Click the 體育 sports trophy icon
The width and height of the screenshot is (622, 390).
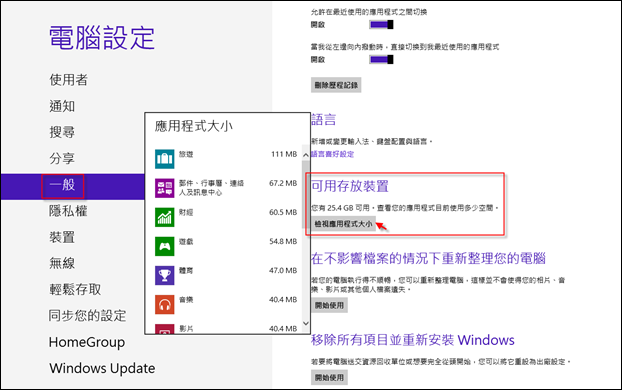point(165,275)
